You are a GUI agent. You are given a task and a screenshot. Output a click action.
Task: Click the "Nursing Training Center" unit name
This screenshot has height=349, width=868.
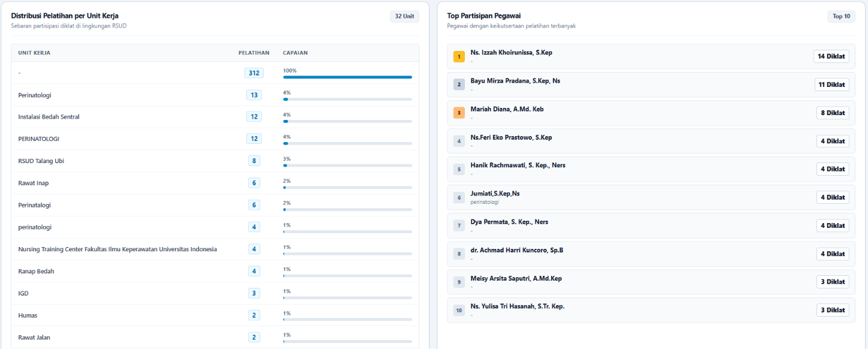pyautogui.click(x=117, y=249)
